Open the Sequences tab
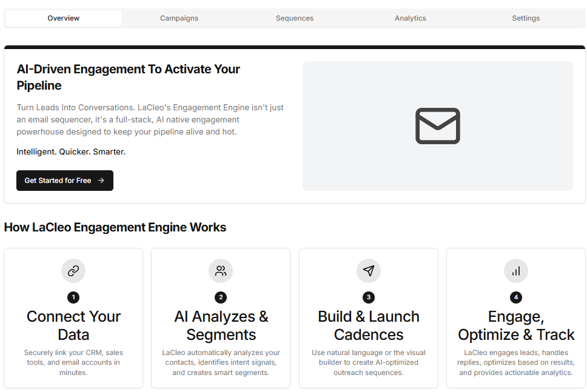The image size is (587, 392). pos(295,18)
